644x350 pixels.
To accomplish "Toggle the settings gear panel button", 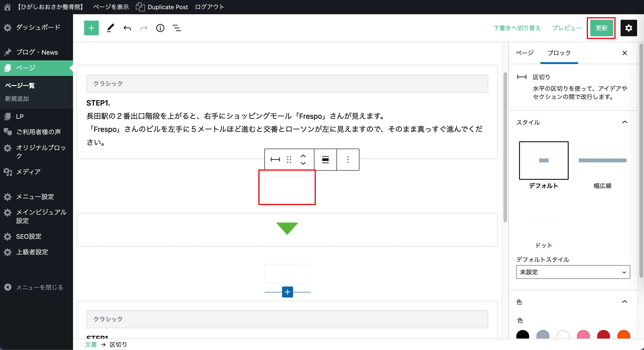I will click(629, 28).
